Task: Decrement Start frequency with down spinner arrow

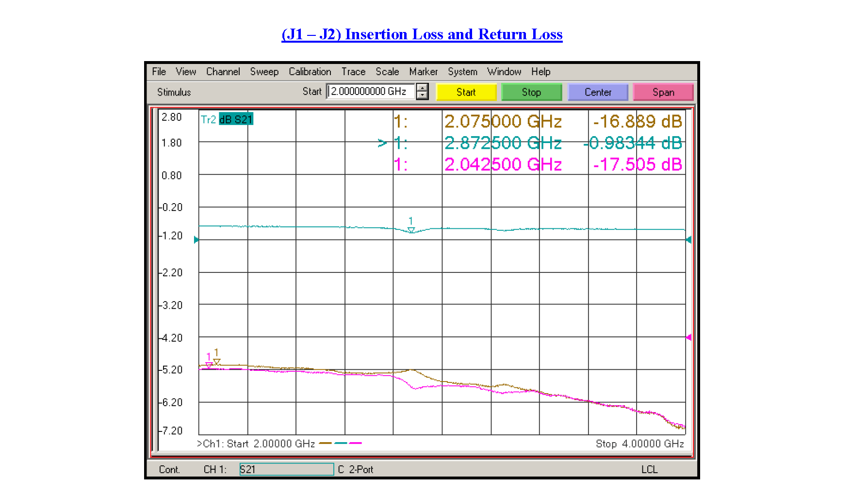Action: coord(423,95)
